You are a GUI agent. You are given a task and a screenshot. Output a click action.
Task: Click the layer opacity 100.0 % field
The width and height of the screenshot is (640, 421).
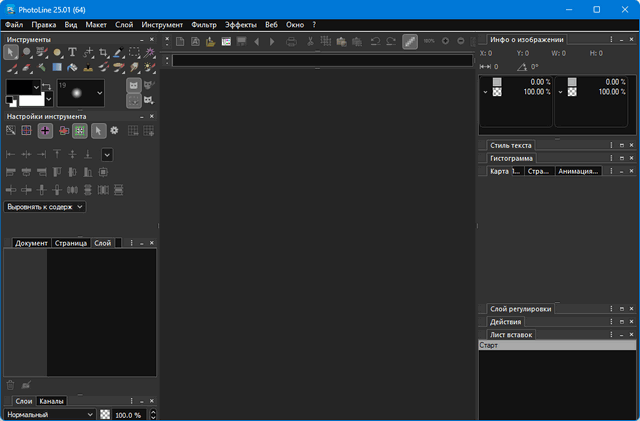click(129, 415)
